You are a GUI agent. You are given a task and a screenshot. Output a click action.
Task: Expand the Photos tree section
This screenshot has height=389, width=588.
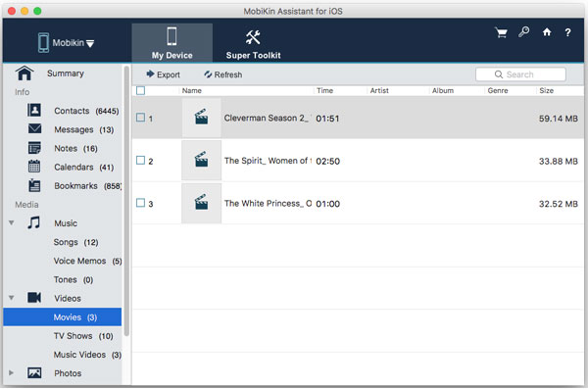pyautogui.click(x=11, y=373)
